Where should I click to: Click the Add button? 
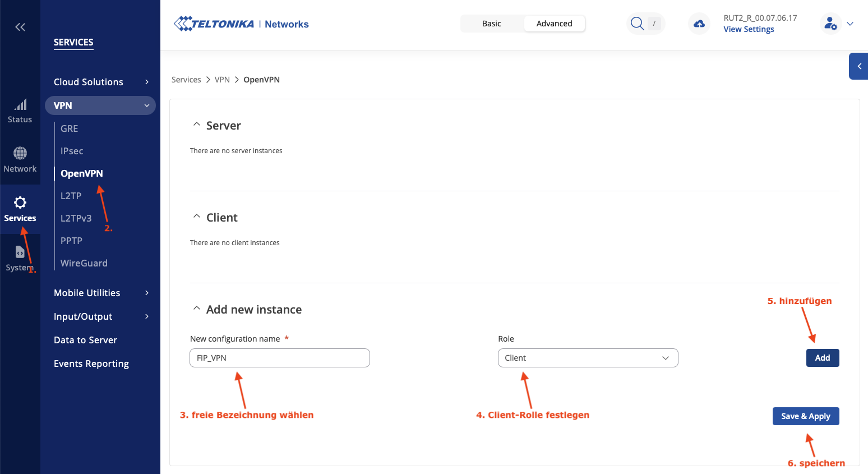click(822, 358)
